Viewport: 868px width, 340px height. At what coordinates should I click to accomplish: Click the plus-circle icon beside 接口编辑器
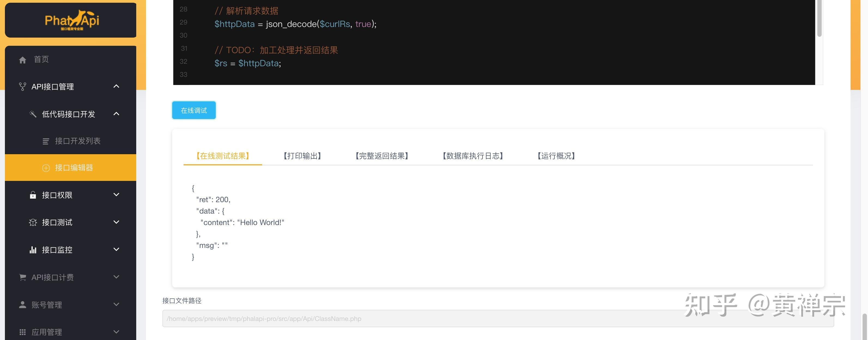tap(46, 168)
